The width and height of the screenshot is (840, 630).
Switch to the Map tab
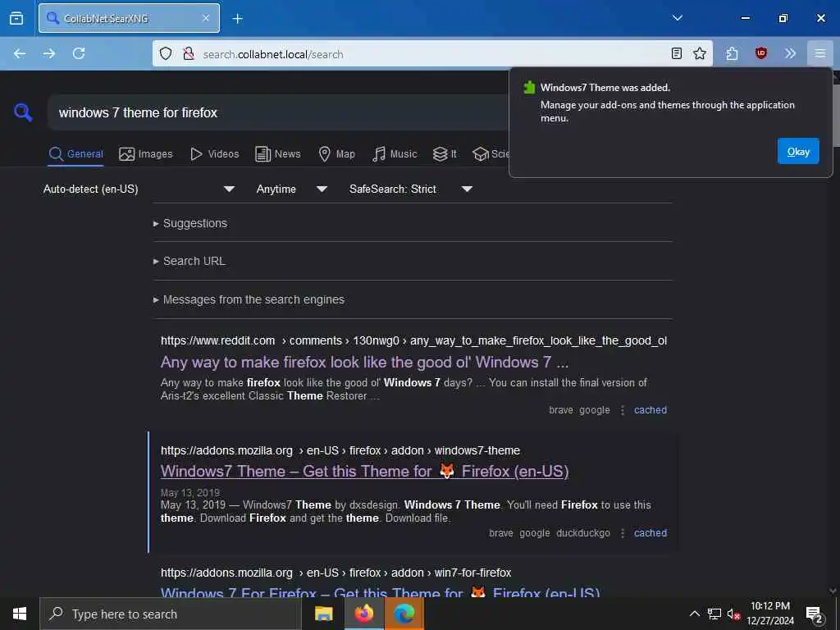(336, 154)
